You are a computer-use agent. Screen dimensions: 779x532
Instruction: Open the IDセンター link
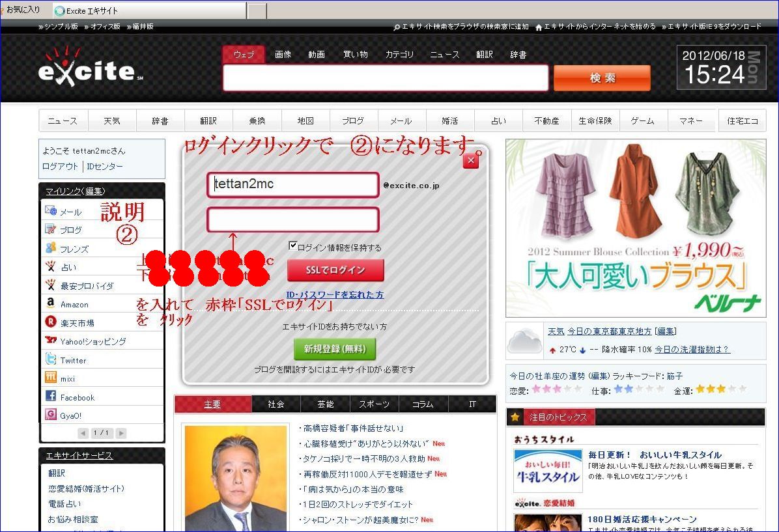[105, 167]
